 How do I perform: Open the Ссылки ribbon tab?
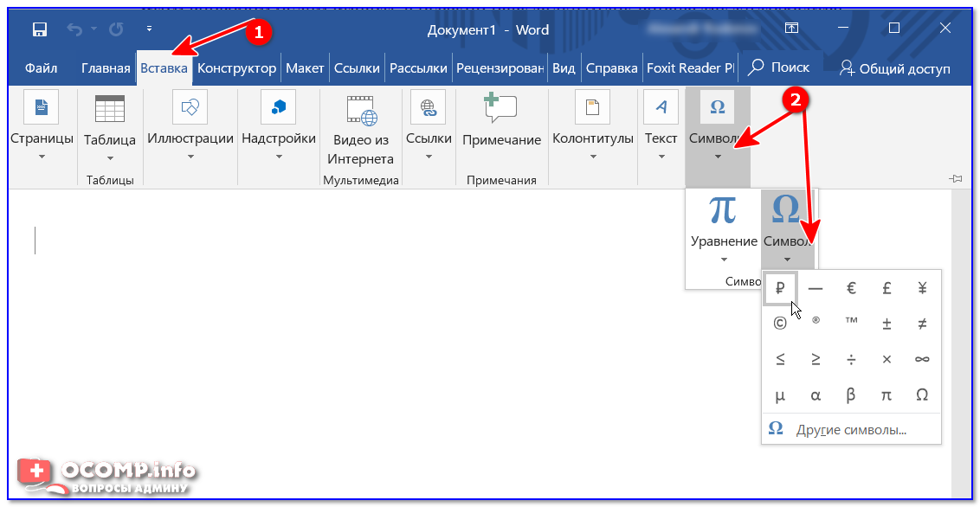(357, 68)
